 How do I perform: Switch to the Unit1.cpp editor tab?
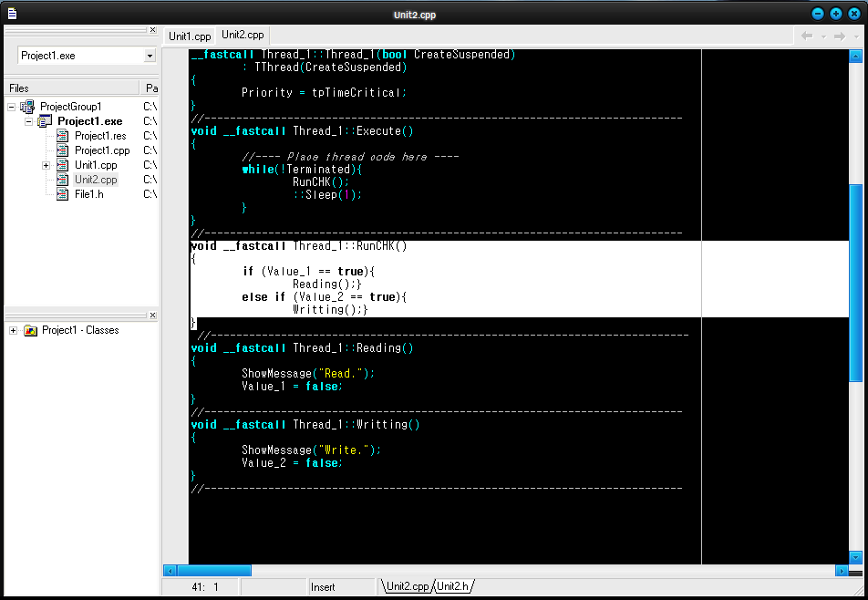tap(190, 36)
